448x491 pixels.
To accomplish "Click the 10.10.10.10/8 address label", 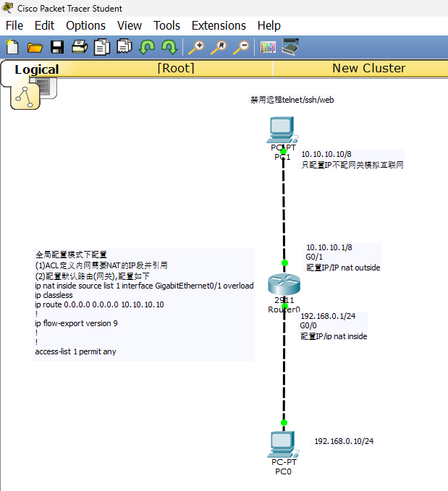I will coord(326,154).
